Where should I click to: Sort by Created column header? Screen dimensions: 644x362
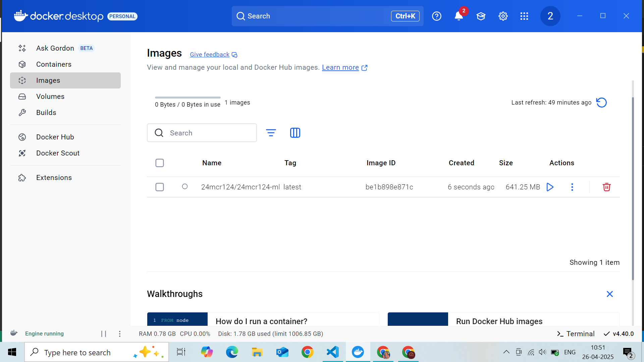point(462,163)
